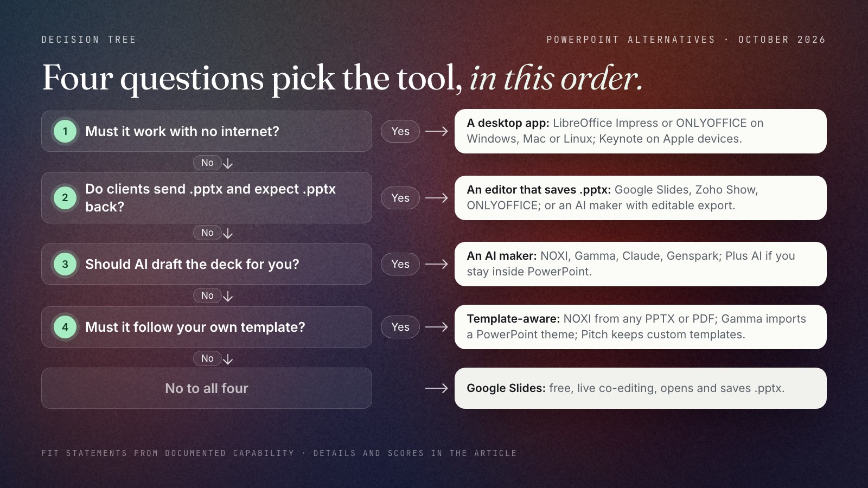868x488 pixels.
Task: Click the Template-aware answer card
Action: click(641, 327)
